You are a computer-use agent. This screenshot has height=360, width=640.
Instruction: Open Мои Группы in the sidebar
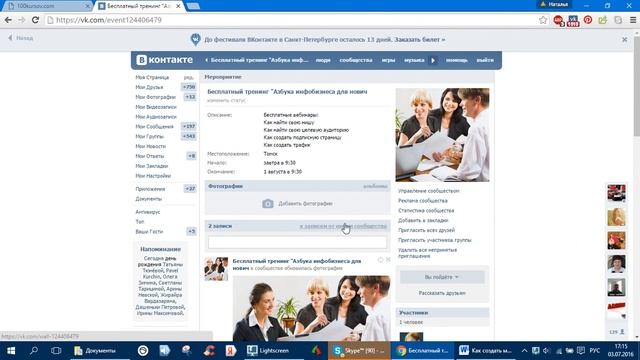(149, 136)
